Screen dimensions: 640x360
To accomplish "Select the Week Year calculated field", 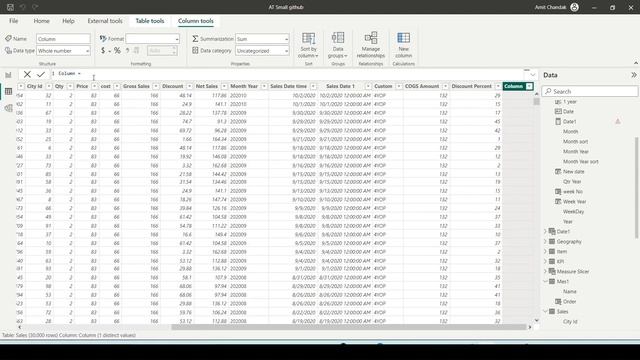I will pos(574,201).
